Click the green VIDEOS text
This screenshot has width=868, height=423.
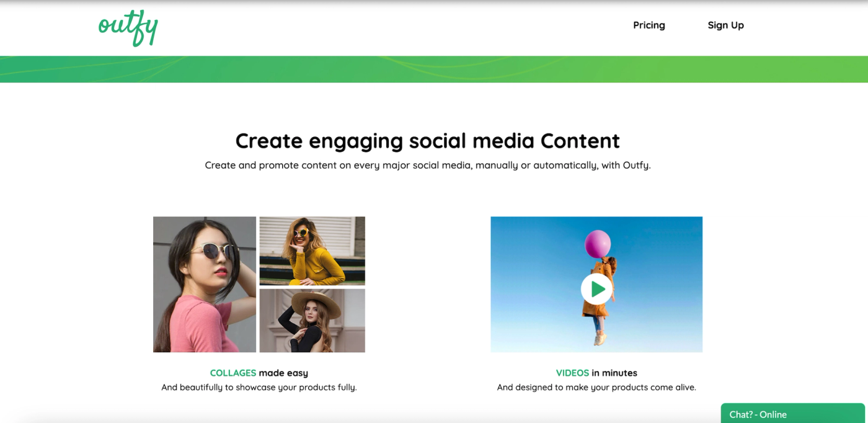572,373
